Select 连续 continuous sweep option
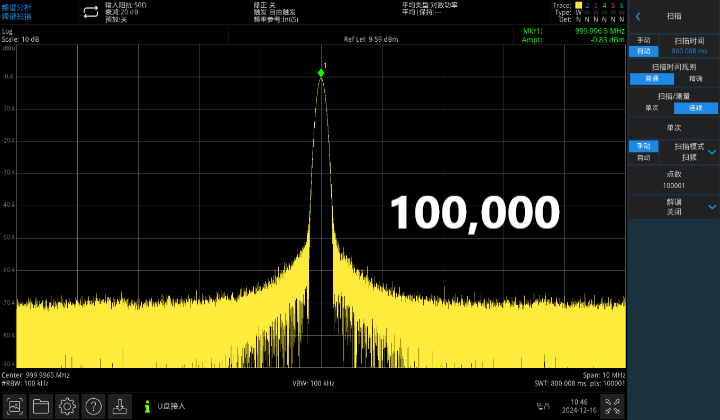This screenshot has height=420, width=720. [695, 107]
